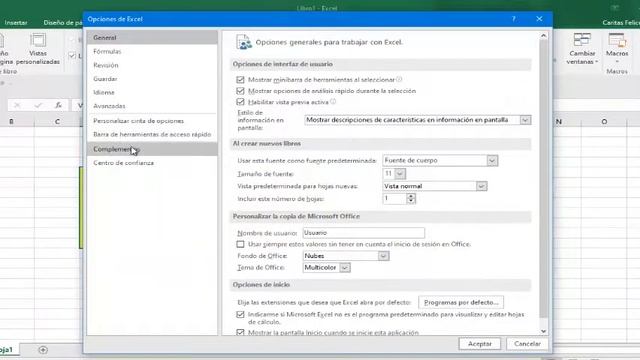This screenshot has height=360, width=640.
Task: Click info icon next to minibarra option
Action: tap(399, 79)
